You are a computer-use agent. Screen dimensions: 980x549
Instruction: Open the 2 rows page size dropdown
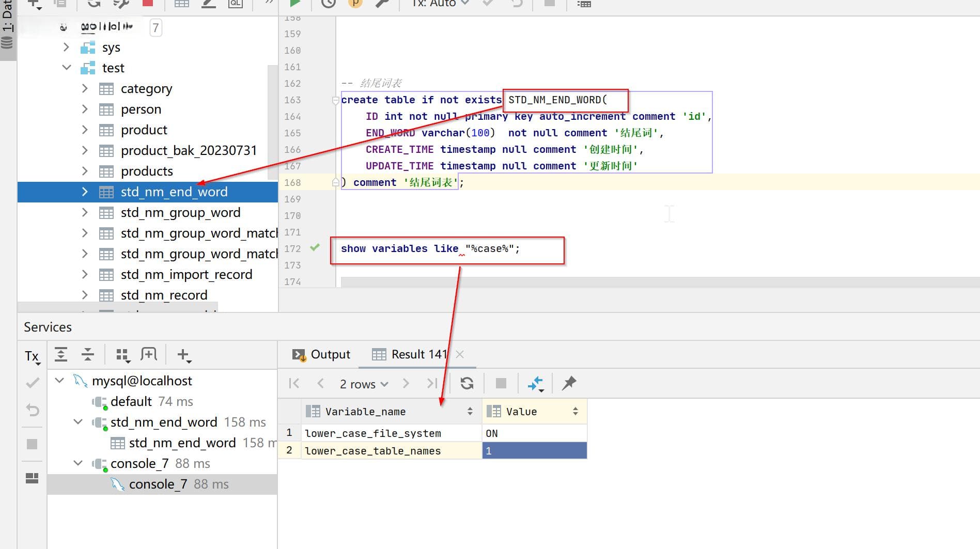tap(364, 384)
